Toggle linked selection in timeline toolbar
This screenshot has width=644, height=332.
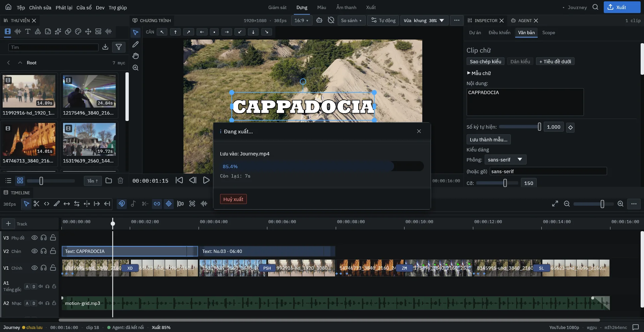[157, 204]
